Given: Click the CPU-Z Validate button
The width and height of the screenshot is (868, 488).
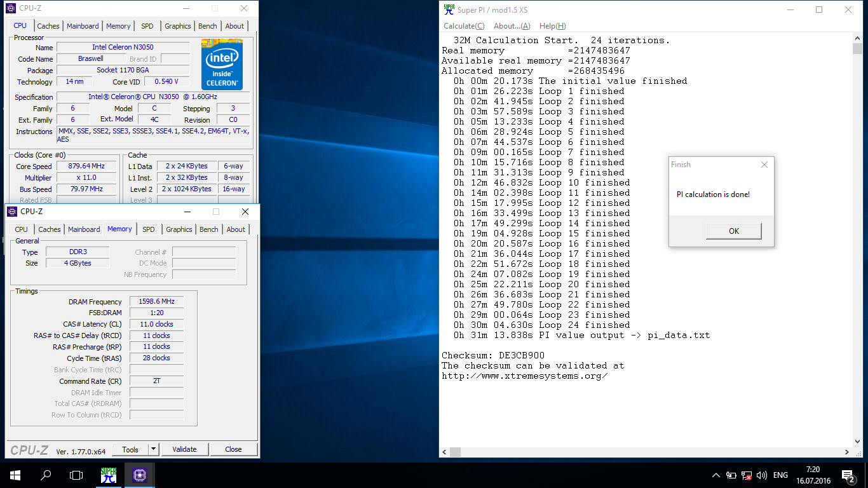Looking at the screenshot, I should tap(184, 449).
